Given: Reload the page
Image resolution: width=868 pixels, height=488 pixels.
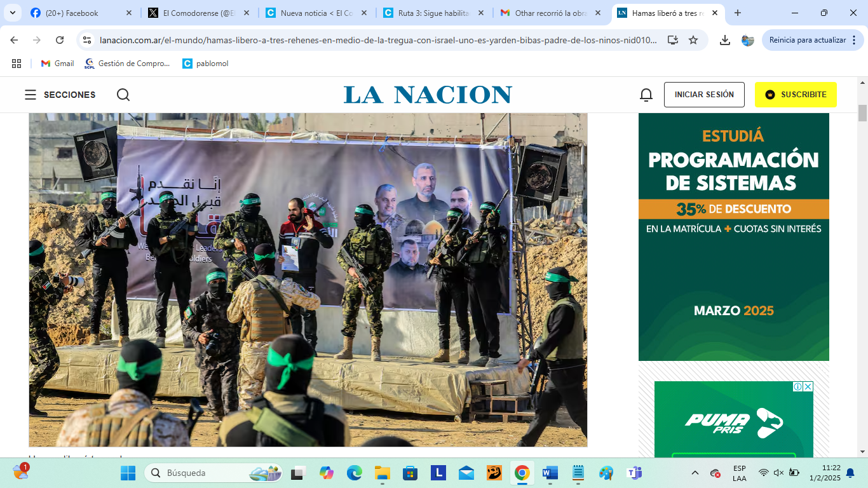Looking at the screenshot, I should click(x=60, y=40).
